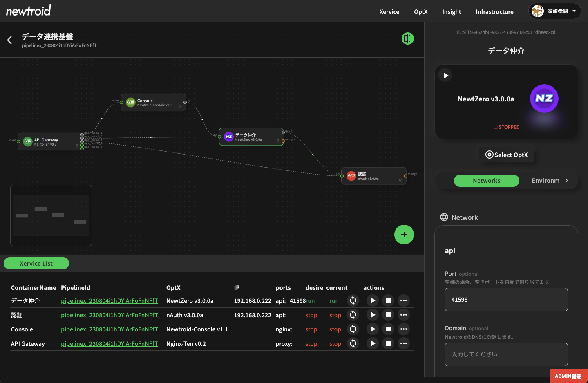Viewport: 588px width, 383px height.
Task: Click the STOPPED status label
Action: tap(506, 127)
